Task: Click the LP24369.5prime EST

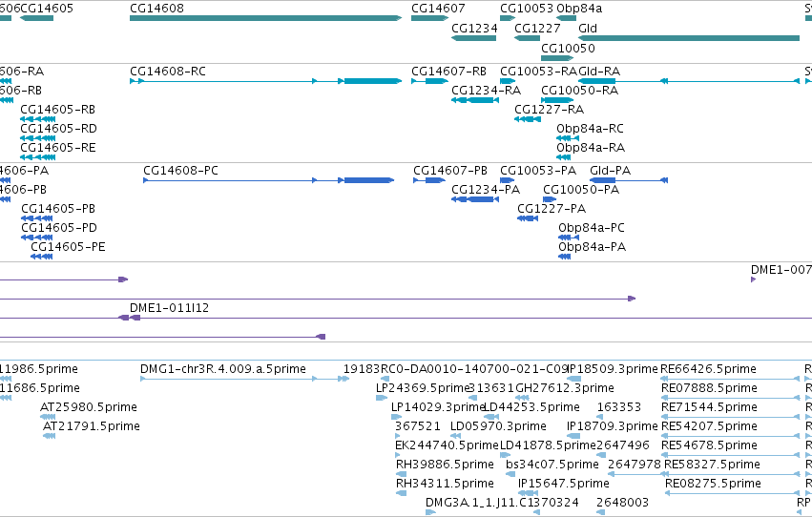Action: coord(382,398)
